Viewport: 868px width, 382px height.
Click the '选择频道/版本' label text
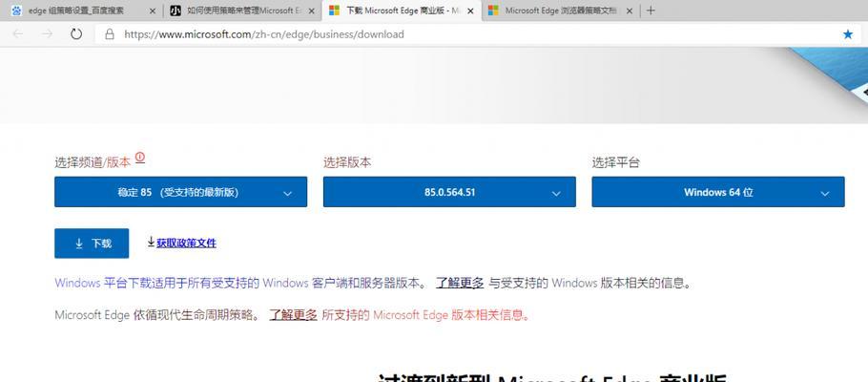tap(93, 162)
